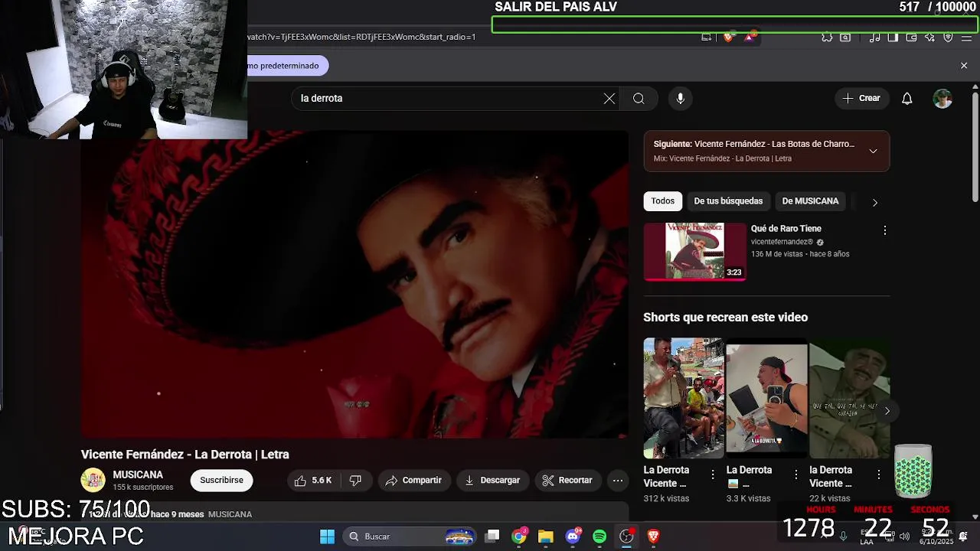980x551 pixels.
Task: Open Brave playlist music note icon
Action: tap(875, 37)
